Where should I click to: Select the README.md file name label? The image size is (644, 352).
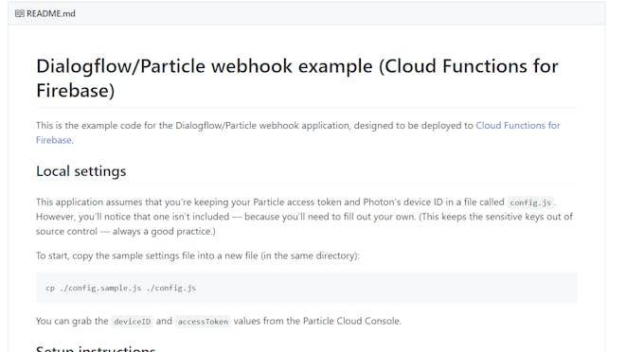point(51,13)
